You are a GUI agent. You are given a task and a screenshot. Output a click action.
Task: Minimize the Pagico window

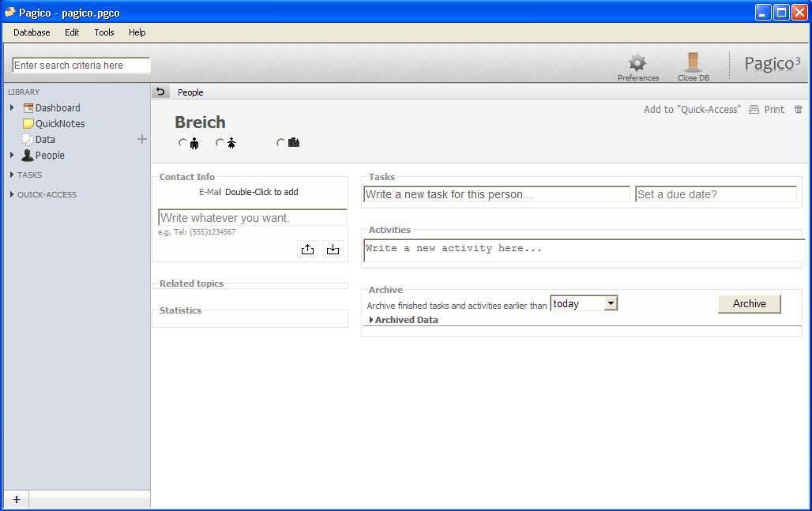tap(762, 12)
